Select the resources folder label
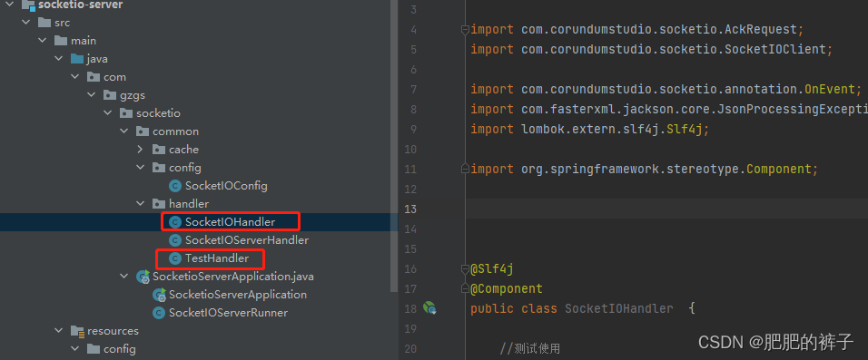This screenshot has width=868, height=360. click(113, 331)
